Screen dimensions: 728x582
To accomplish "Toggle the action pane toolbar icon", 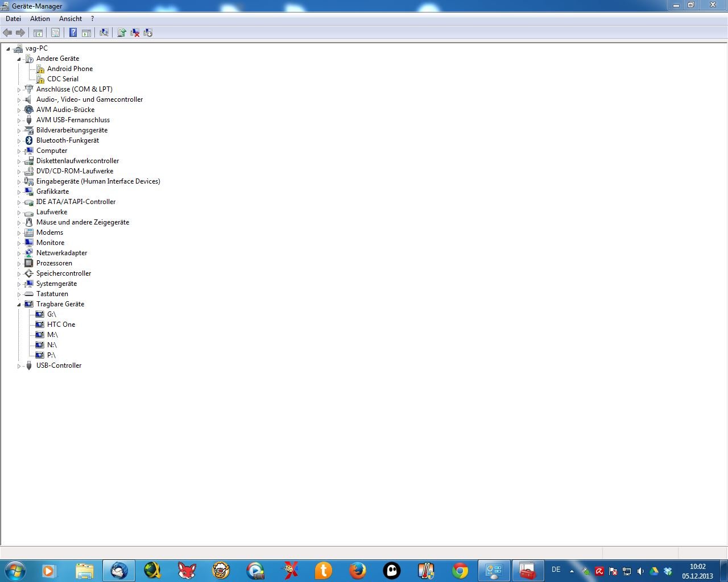I will 86,33.
